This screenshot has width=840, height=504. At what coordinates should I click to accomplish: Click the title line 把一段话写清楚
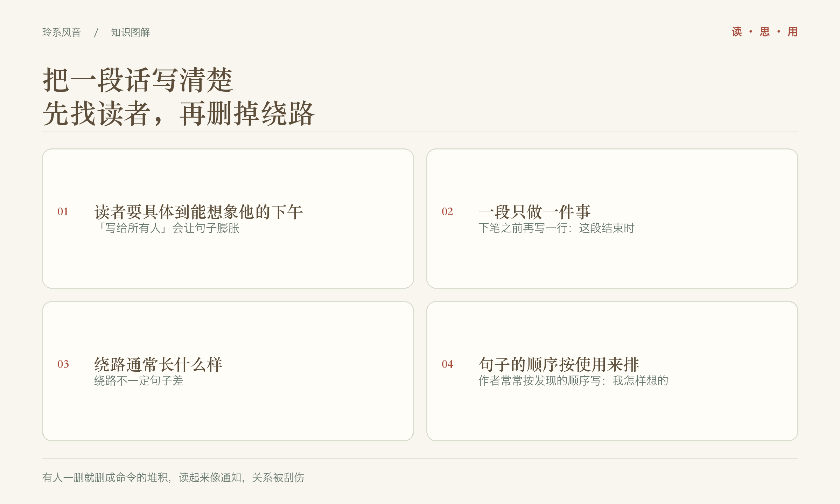pos(138,80)
